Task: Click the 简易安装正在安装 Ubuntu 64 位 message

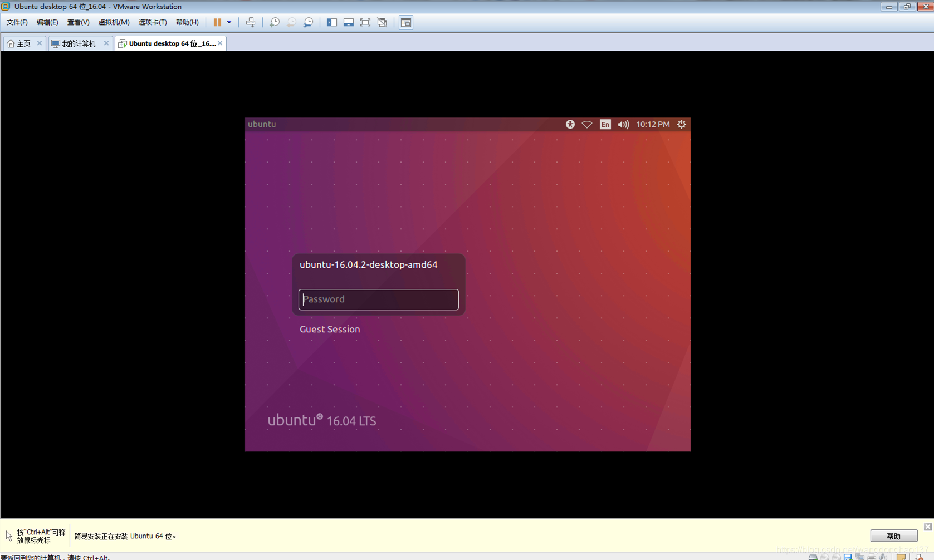Action: pos(125,536)
